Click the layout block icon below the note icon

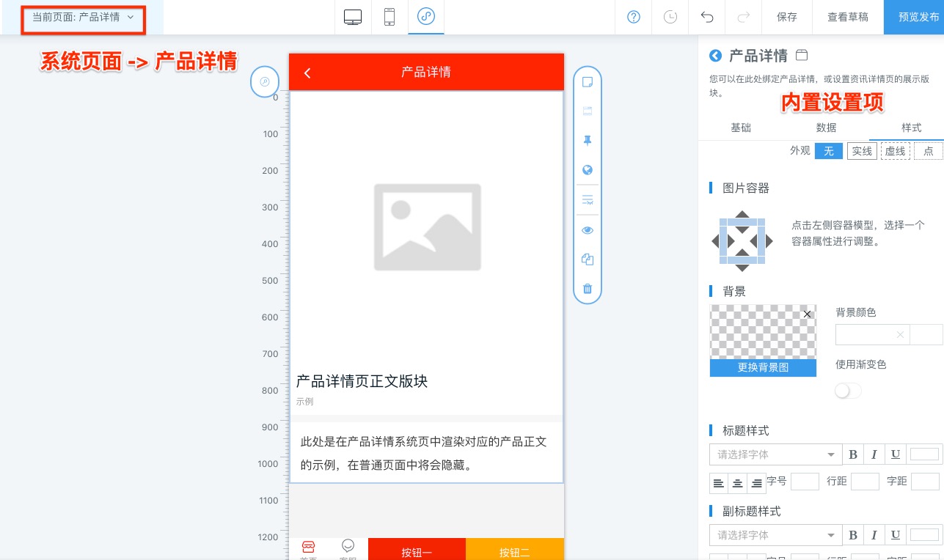pyautogui.click(x=587, y=111)
